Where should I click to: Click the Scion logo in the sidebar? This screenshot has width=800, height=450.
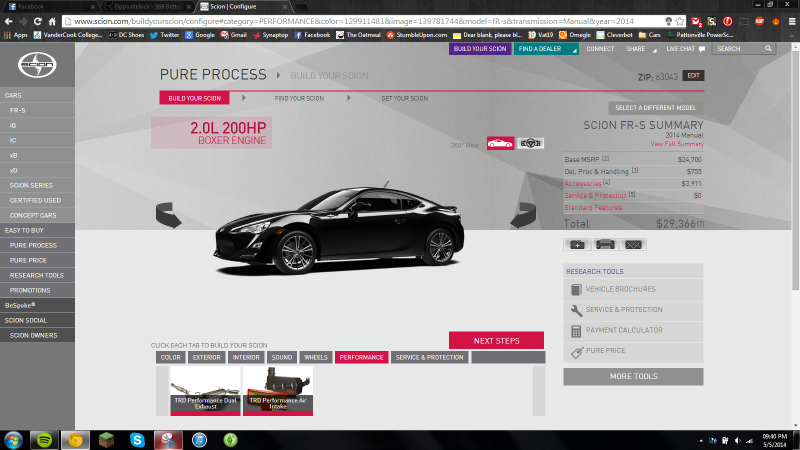37,65
